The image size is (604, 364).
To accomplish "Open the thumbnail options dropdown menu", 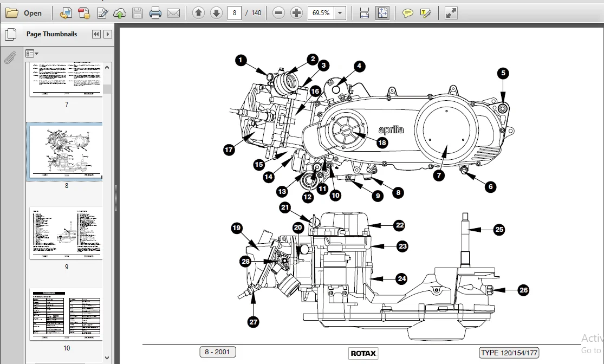I will (31, 54).
